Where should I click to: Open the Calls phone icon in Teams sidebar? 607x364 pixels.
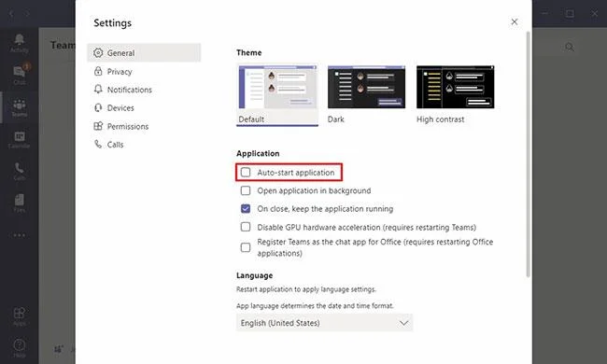pos(19,171)
